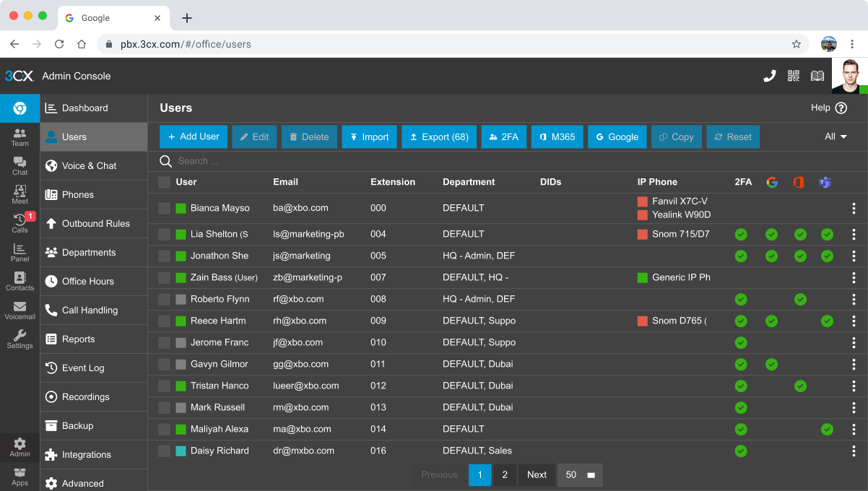
Task: Open the options menu for Daisy Richard
Action: (854, 451)
